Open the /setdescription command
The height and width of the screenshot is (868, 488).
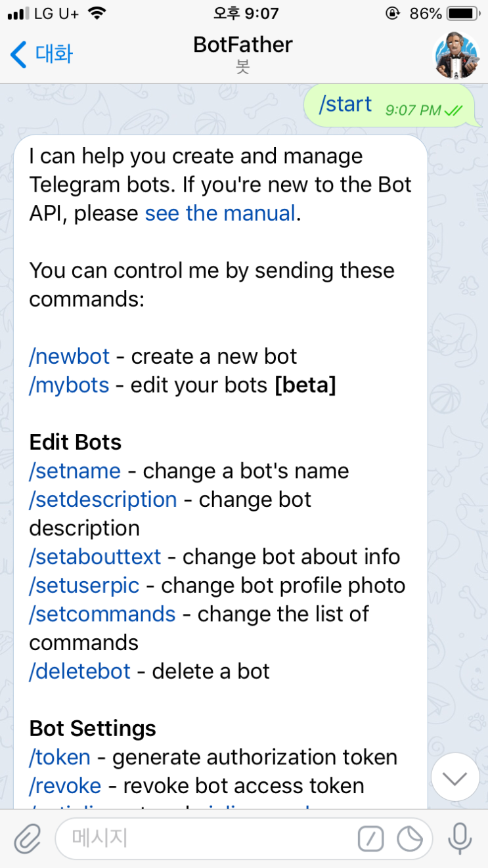tap(102, 499)
